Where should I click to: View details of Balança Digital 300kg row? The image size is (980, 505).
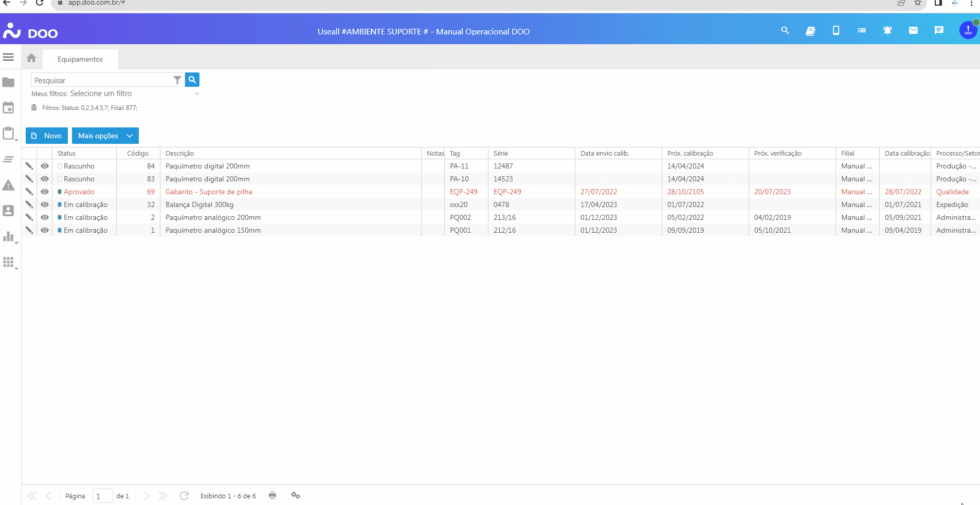45,204
